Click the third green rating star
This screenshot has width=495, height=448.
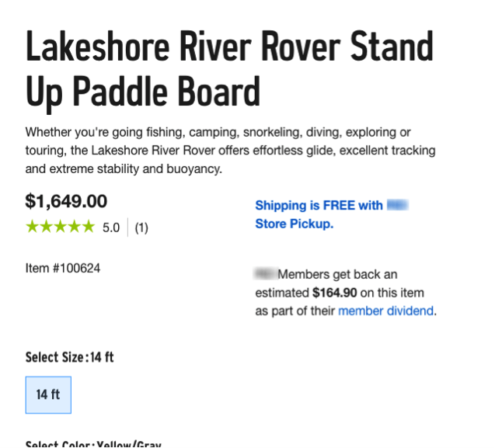click(60, 227)
